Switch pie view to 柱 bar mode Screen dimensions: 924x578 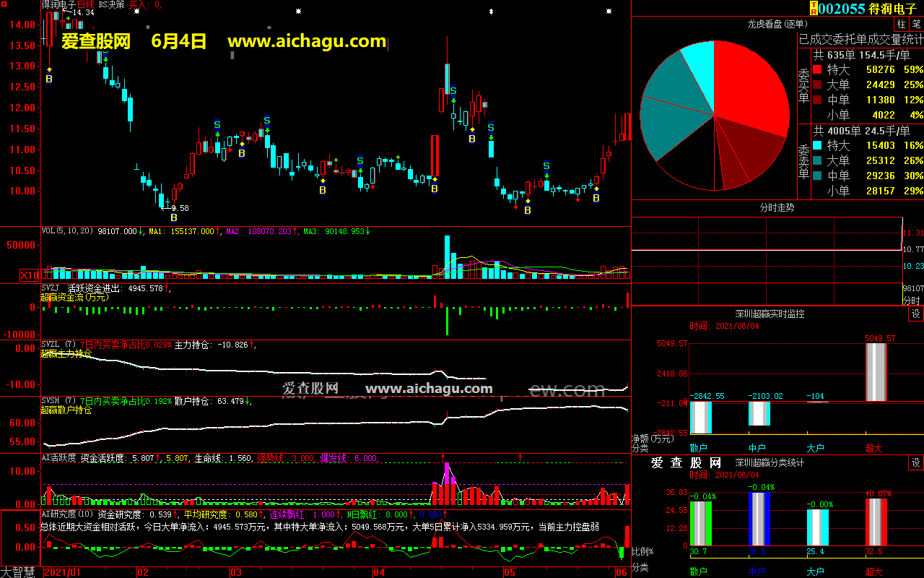(901, 24)
